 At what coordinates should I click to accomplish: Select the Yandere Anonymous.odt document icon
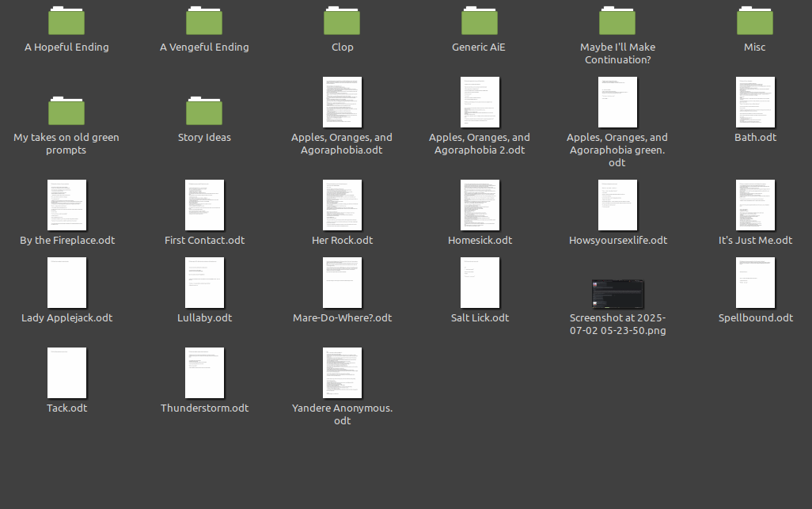[343, 373]
